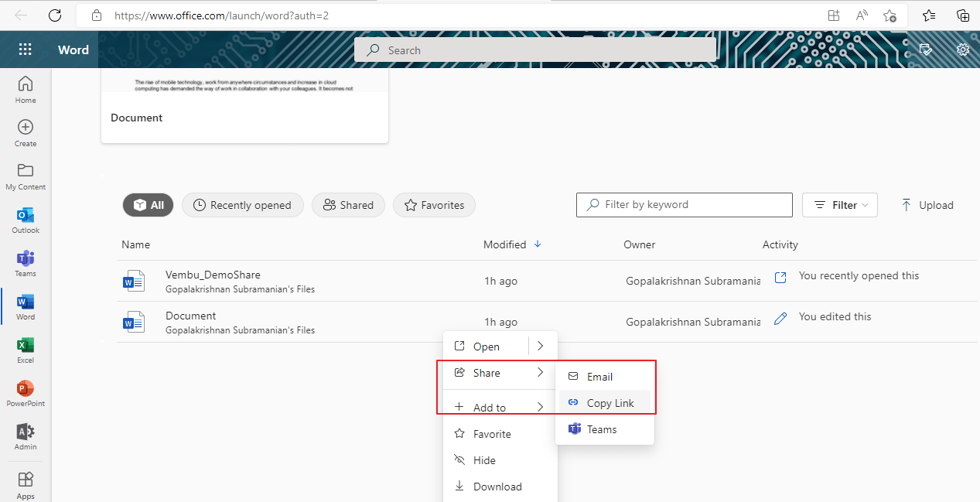
Task: Click the edited pencil activity icon
Action: click(x=780, y=318)
